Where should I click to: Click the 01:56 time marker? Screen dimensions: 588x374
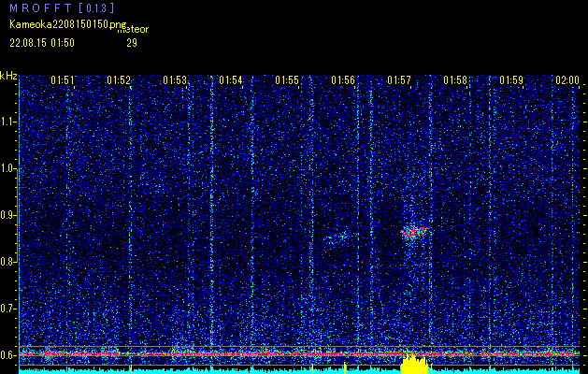point(343,79)
